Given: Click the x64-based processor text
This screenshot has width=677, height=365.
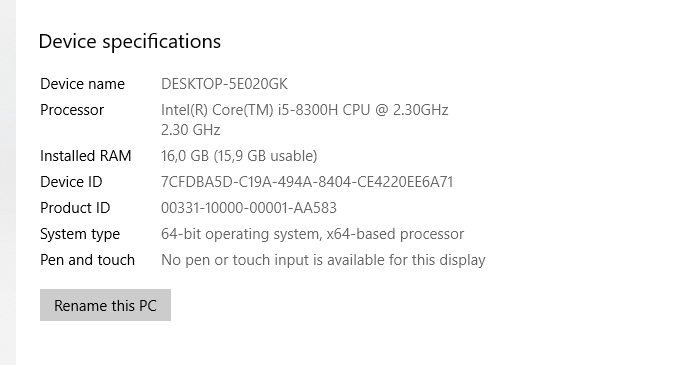Looking at the screenshot, I should point(395,234).
